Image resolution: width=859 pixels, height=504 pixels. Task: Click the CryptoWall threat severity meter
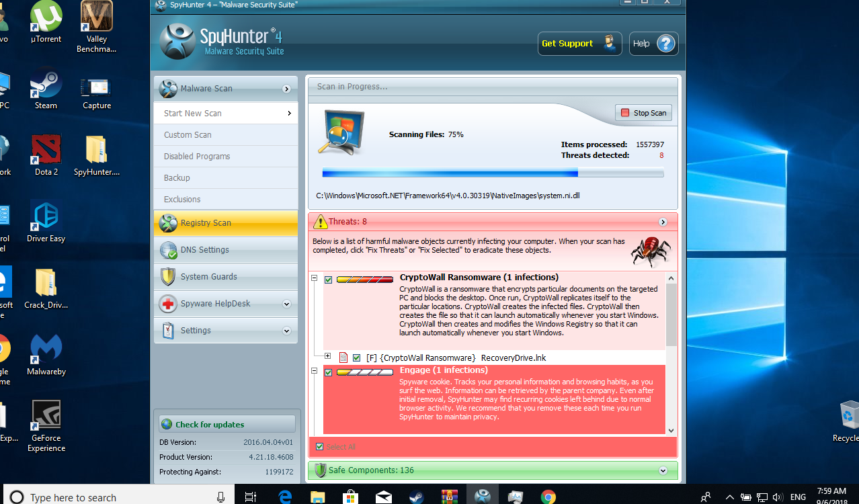tap(365, 280)
